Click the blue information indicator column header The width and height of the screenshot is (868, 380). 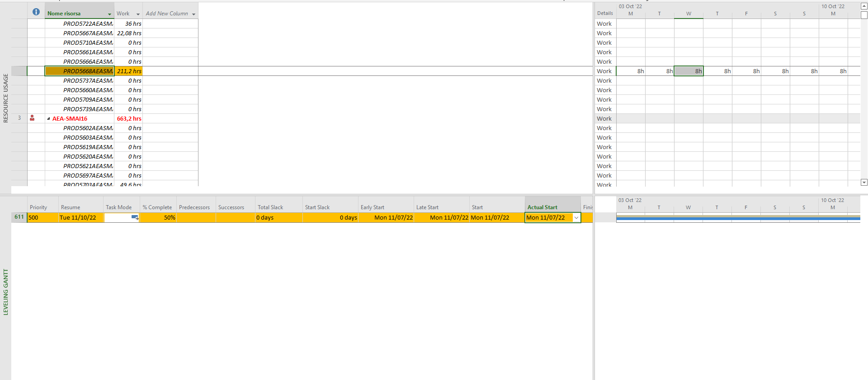click(36, 12)
